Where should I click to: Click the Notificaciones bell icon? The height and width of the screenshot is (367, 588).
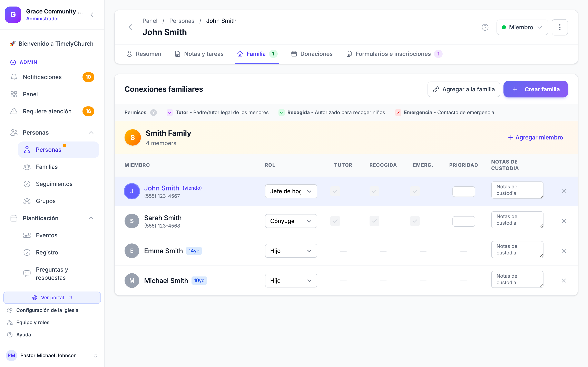(14, 77)
